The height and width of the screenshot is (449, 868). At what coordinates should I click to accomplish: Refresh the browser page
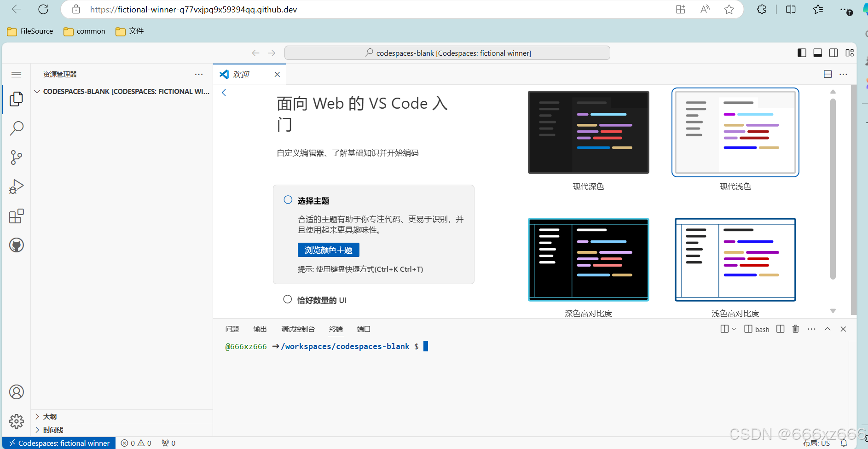tap(43, 9)
